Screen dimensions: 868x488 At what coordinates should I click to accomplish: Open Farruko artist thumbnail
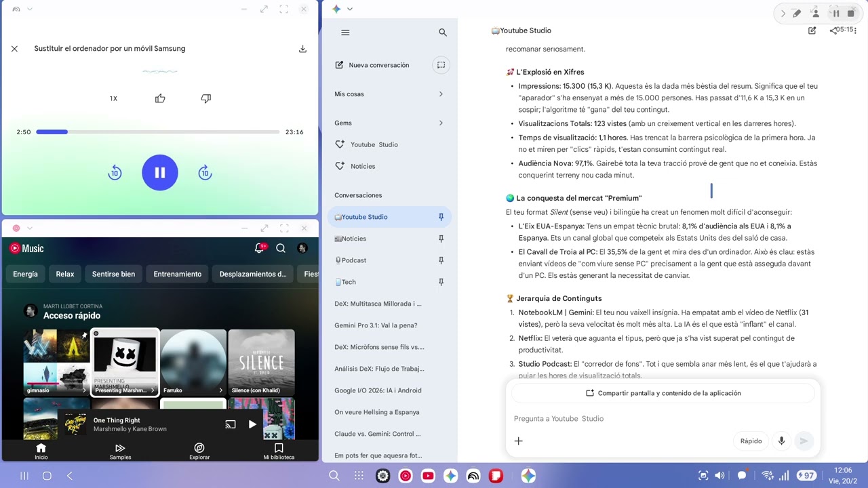tap(193, 362)
